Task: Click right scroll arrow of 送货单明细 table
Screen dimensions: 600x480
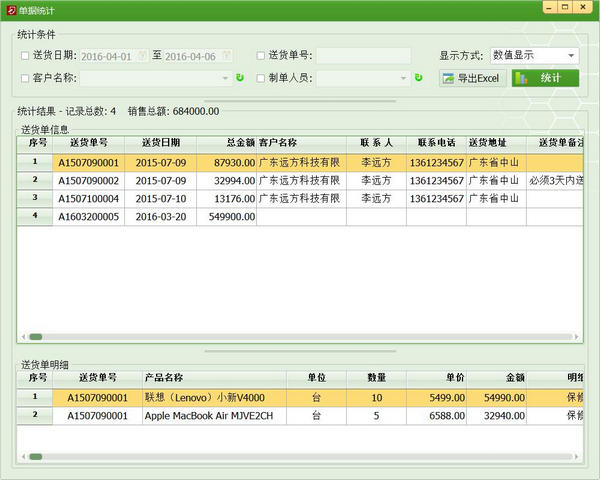Action: [x=576, y=457]
